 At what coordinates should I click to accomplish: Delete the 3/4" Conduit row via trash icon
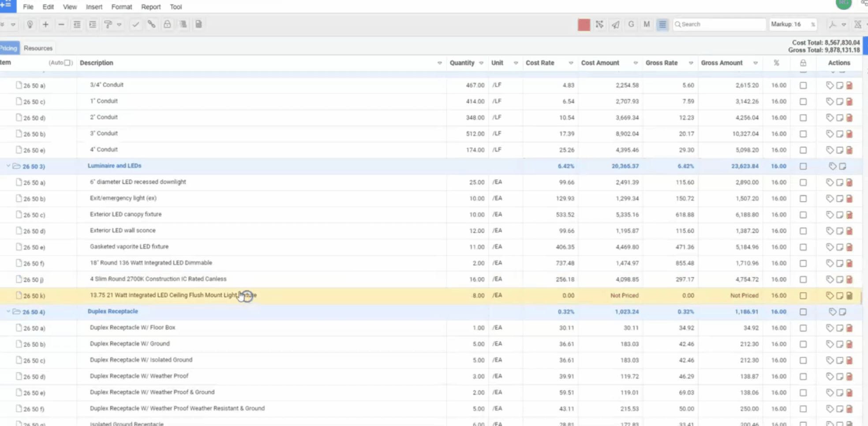pyautogui.click(x=849, y=85)
